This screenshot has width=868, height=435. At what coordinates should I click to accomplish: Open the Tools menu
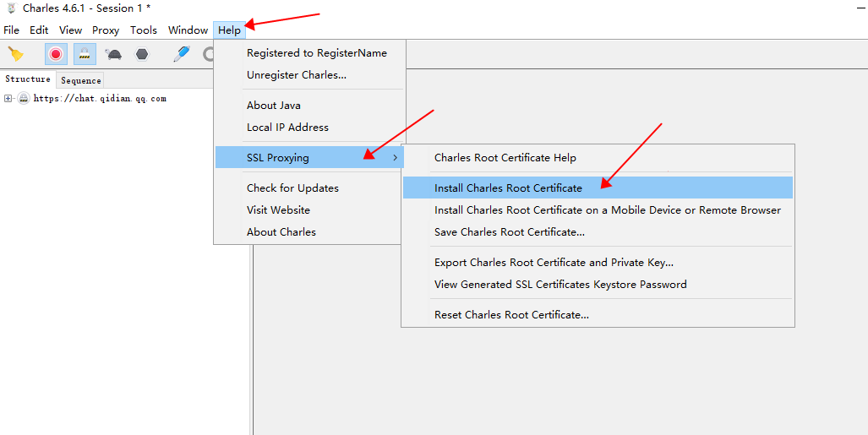pyautogui.click(x=144, y=30)
